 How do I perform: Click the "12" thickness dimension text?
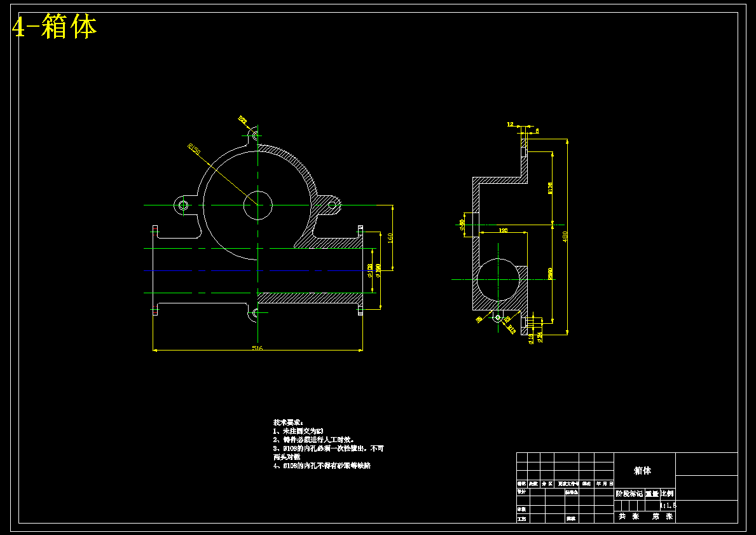coord(510,125)
